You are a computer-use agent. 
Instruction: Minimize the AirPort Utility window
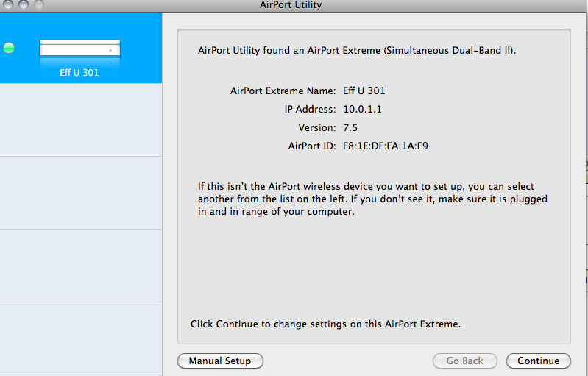tap(24, 4)
